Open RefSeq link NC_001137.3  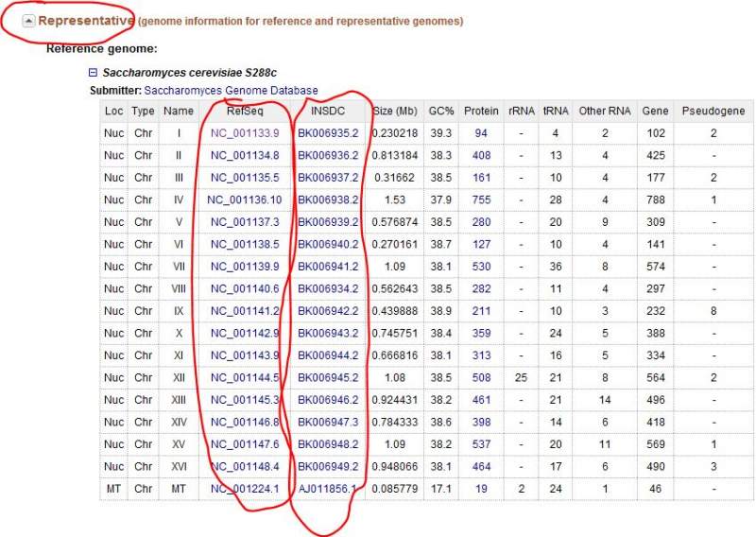[245, 222]
